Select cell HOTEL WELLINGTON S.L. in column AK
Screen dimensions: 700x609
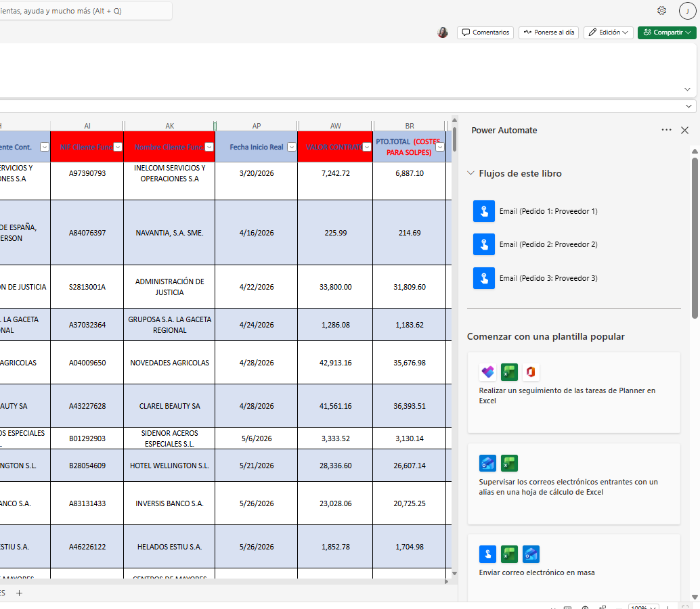[x=170, y=466]
